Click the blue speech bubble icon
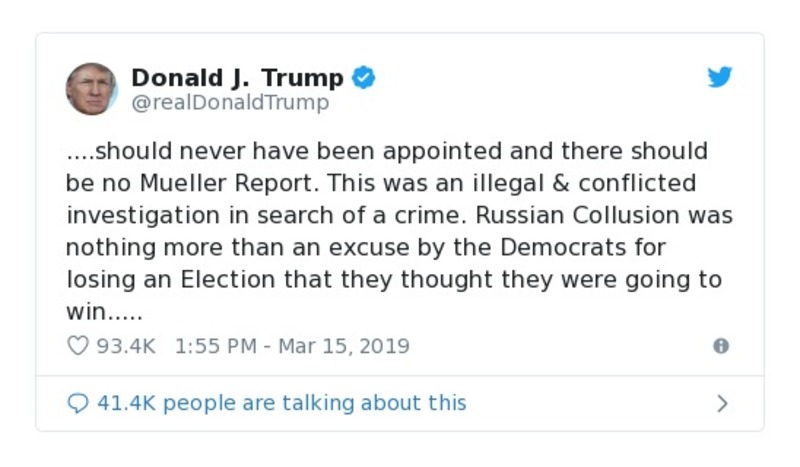800x467 pixels. coord(78,403)
